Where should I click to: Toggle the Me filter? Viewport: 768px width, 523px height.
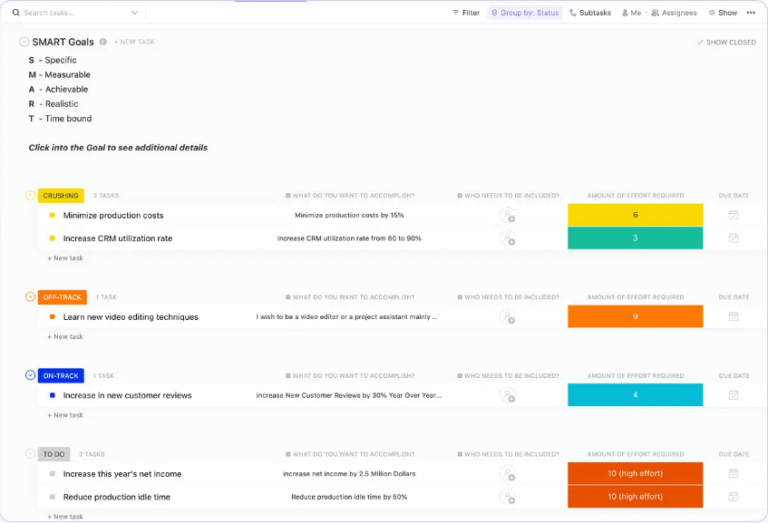(631, 13)
